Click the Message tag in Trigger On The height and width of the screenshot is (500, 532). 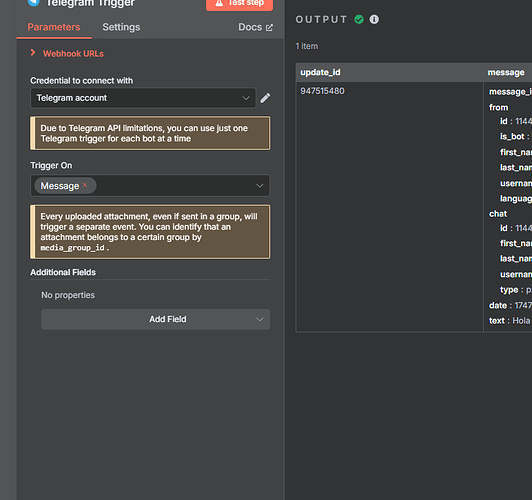[60, 186]
